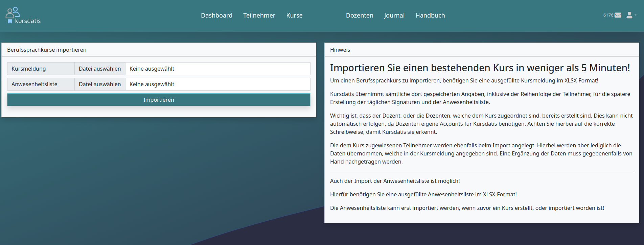The height and width of the screenshot is (245, 644).
Task: Click the Kursmeldung label
Action: click(41, 69)
